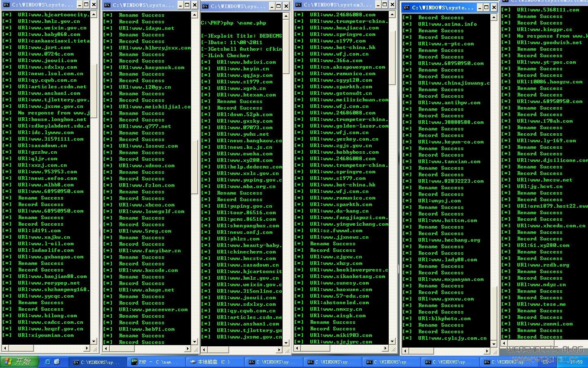Screen dimensions: 588x368
Task: Click 'URl:www.5368111.com' line
Action: [548, 10]
